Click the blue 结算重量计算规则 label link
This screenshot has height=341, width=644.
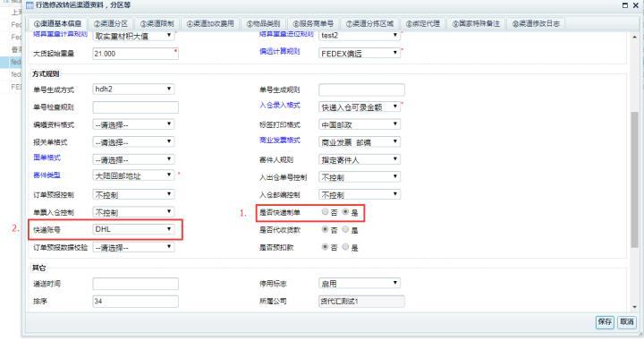[60, 34]
